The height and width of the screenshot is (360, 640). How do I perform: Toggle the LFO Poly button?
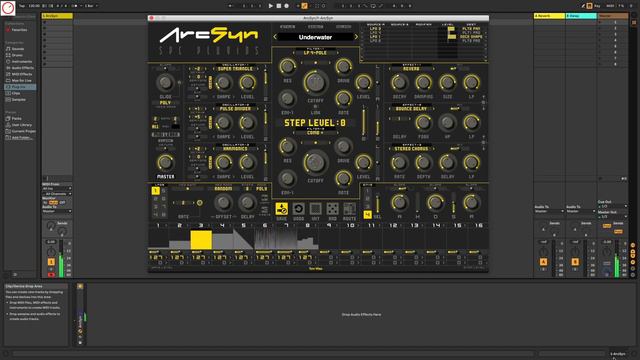pyautogui.click(x=262, y=189)
